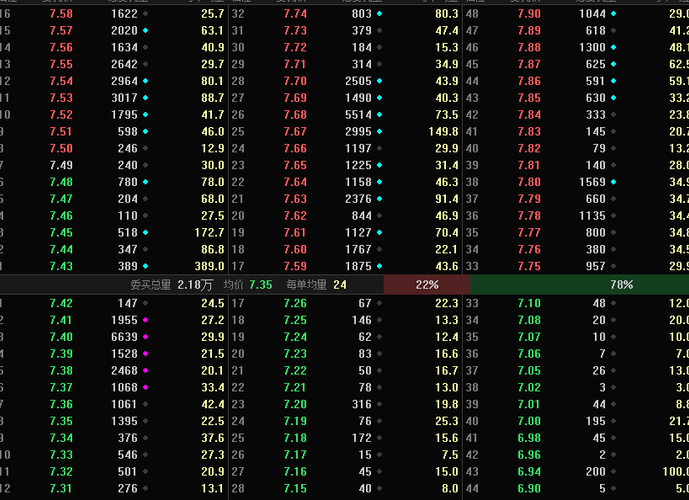
Task: Click the green 78% ratio bar segment
Action: pos(580,285)
